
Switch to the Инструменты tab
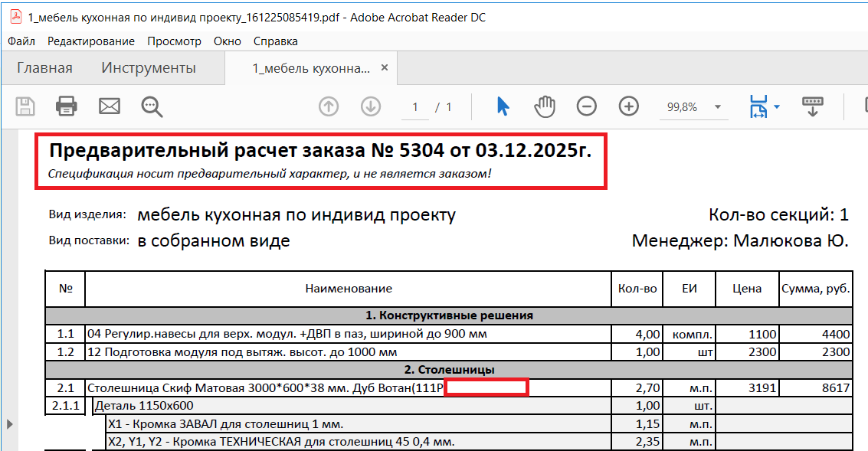pyautogui.click(x=149, y=68)
